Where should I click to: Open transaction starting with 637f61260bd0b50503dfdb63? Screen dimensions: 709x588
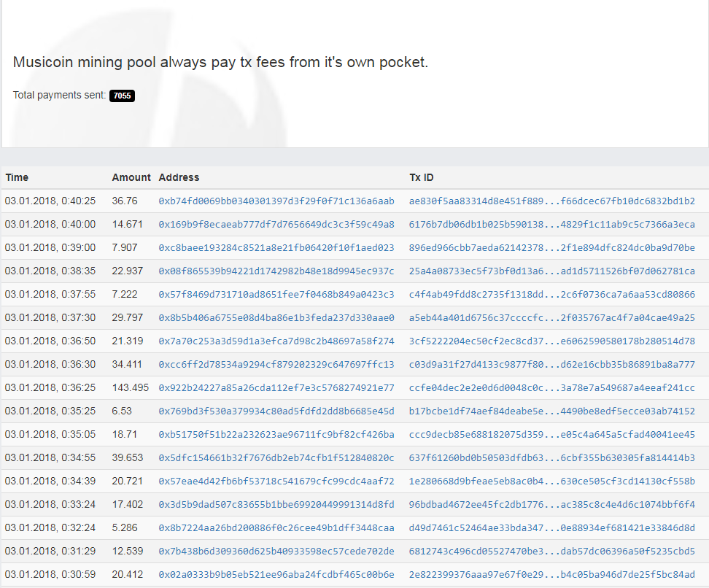[551, 457]
